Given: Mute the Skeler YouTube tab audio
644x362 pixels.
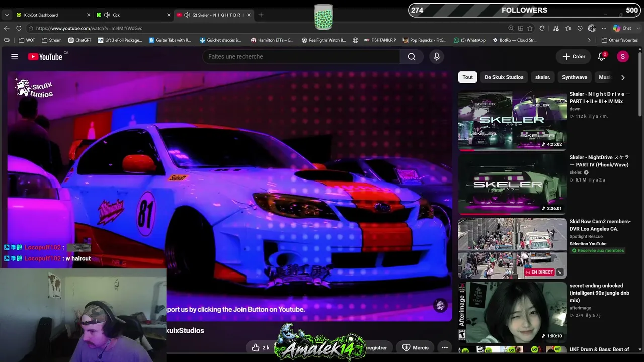Looking at the screenshot, I should (x=187, y=15).
